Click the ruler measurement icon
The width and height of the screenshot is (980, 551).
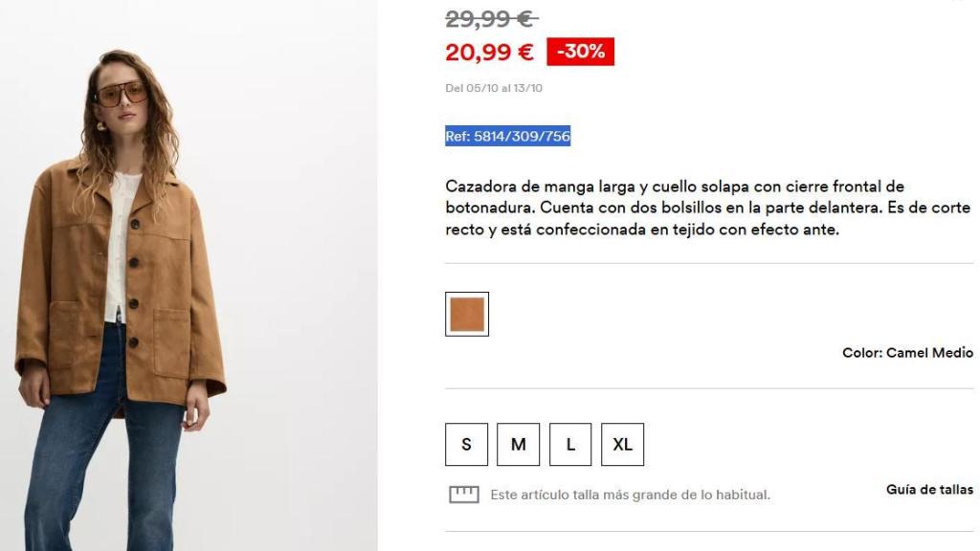tap(464, 495)
